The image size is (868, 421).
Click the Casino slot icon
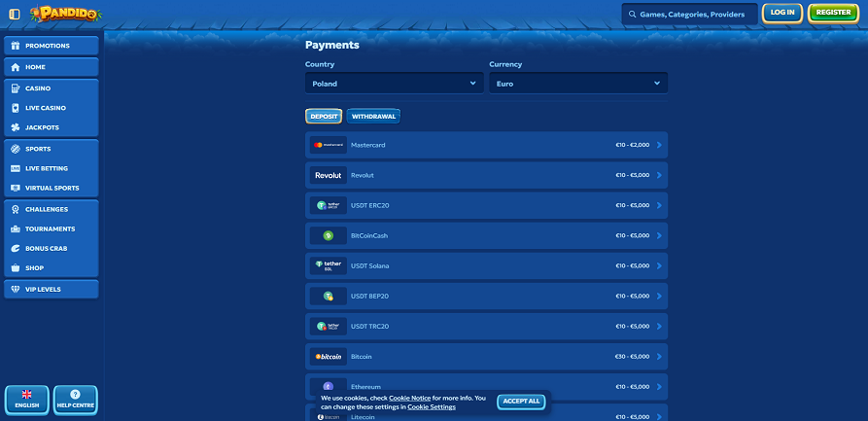point(16,88)
